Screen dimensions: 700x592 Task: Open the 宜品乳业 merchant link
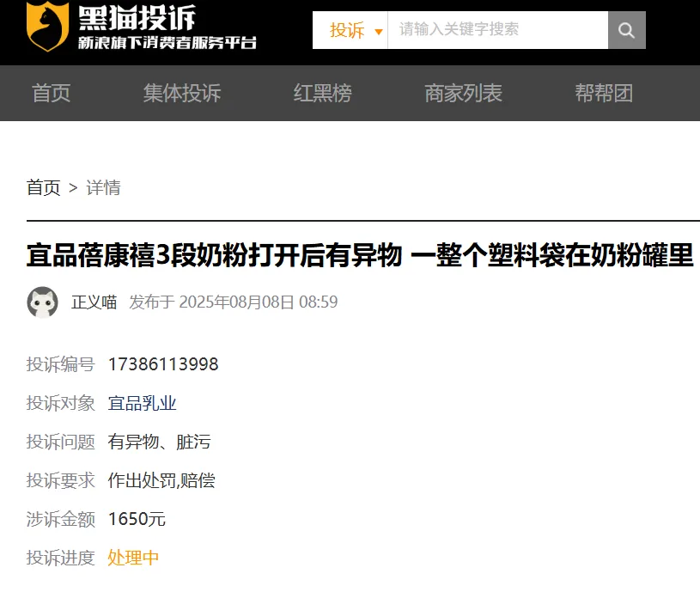click(x=143, y=403)
